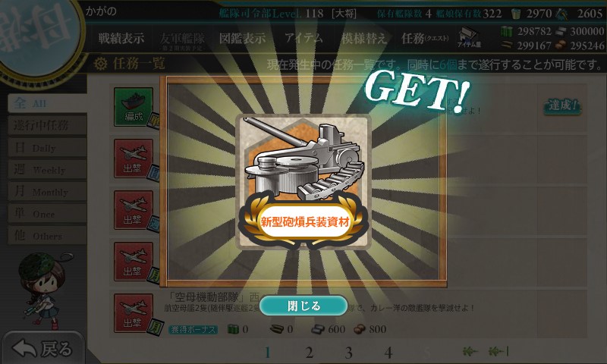Click the fairy character in the corner
This screenshot has height=364, width=607.
click(x=42, y=290)
